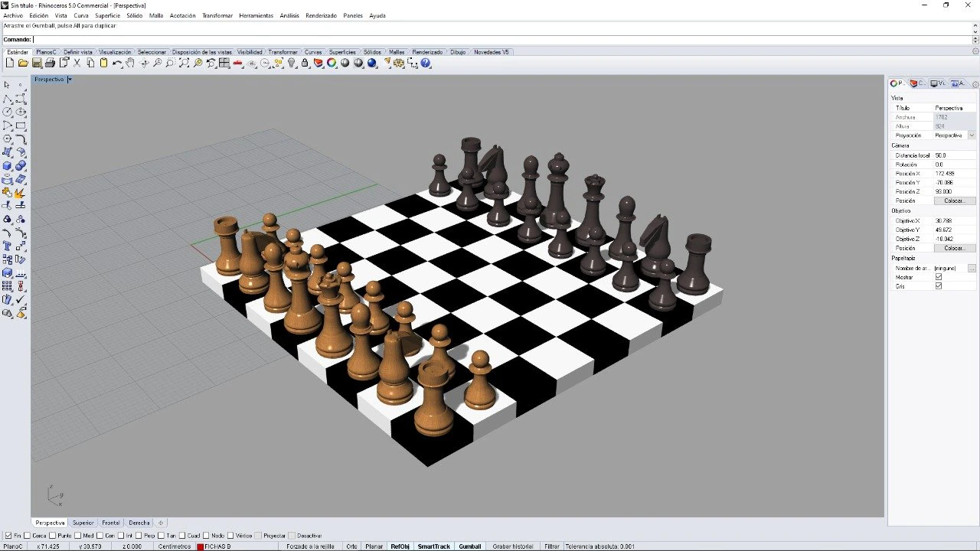Check the Punto object snap
980x551 pixels.
pyautogui.click(x=51, y=536)
